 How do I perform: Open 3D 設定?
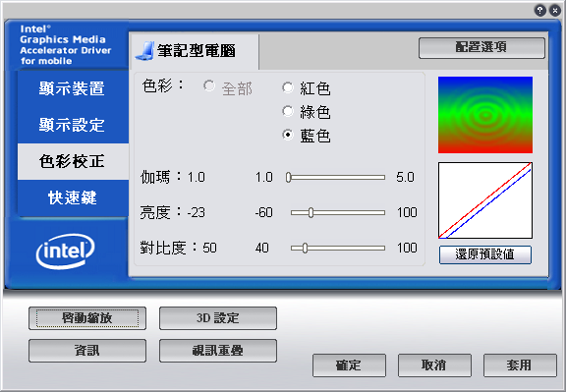[218, 318]
